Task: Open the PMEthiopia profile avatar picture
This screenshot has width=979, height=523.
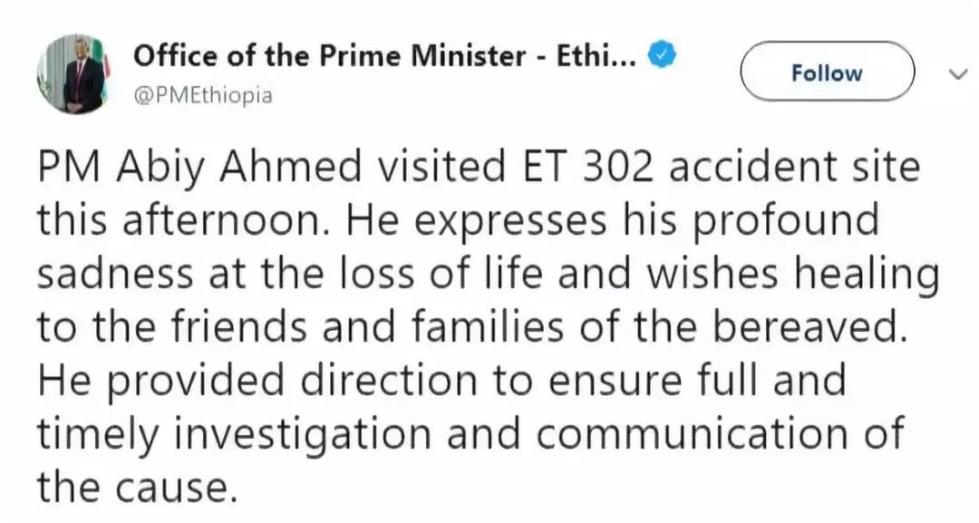Action: [74, 73]
